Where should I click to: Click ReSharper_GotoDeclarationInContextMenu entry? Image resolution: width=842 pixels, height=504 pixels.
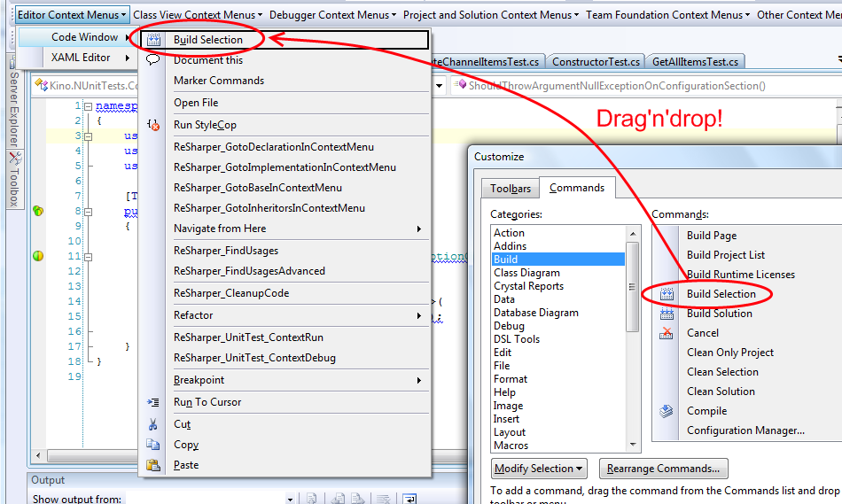pos(273,147)
